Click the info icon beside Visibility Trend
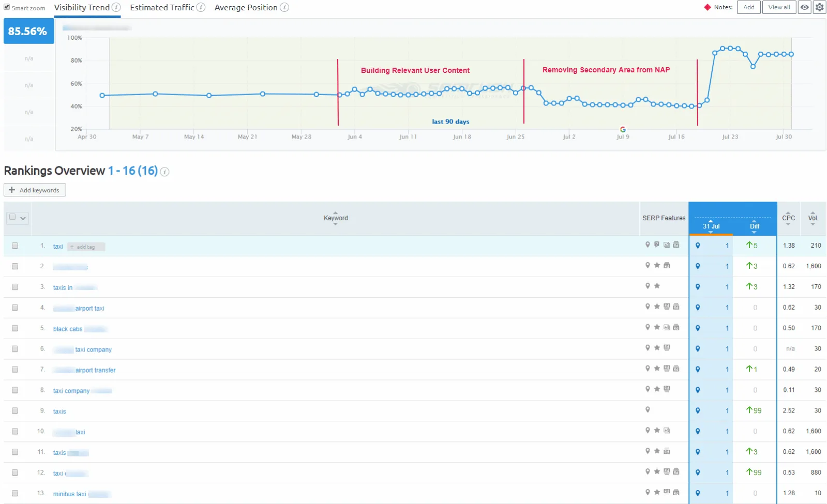Viewport: 827px width, 504px height. pos(116,7)
